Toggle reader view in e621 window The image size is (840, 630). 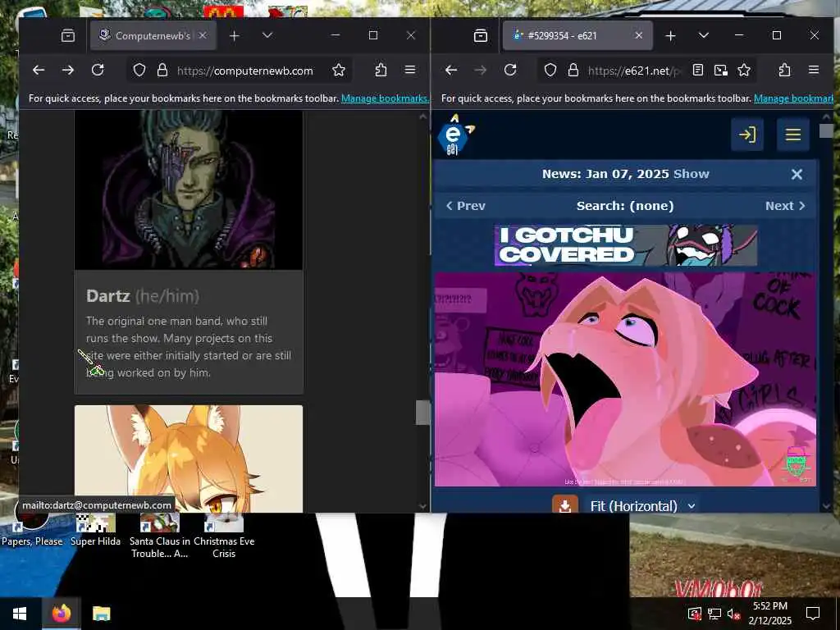[x=697, y=71]
